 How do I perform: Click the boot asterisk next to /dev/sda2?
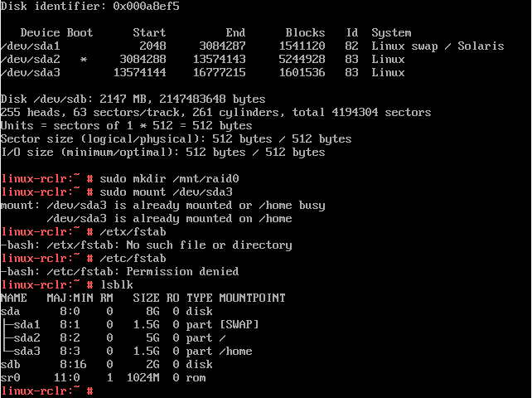83,60
